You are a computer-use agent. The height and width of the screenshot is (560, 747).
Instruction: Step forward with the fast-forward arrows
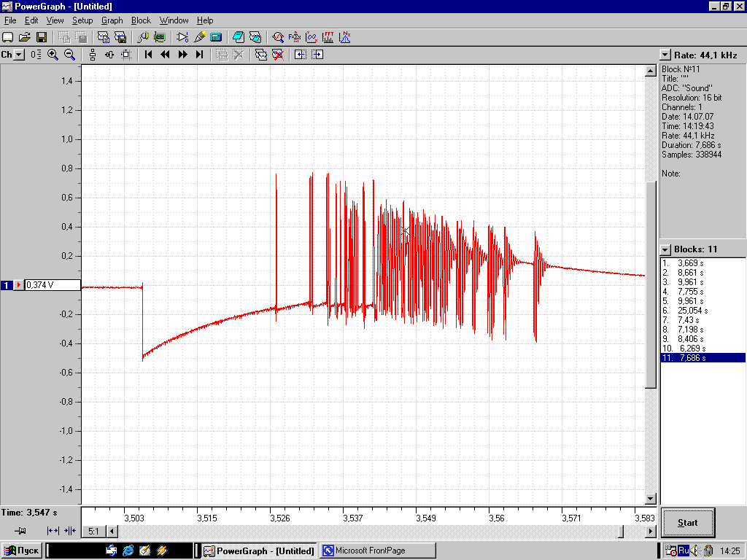coord(182,55)
